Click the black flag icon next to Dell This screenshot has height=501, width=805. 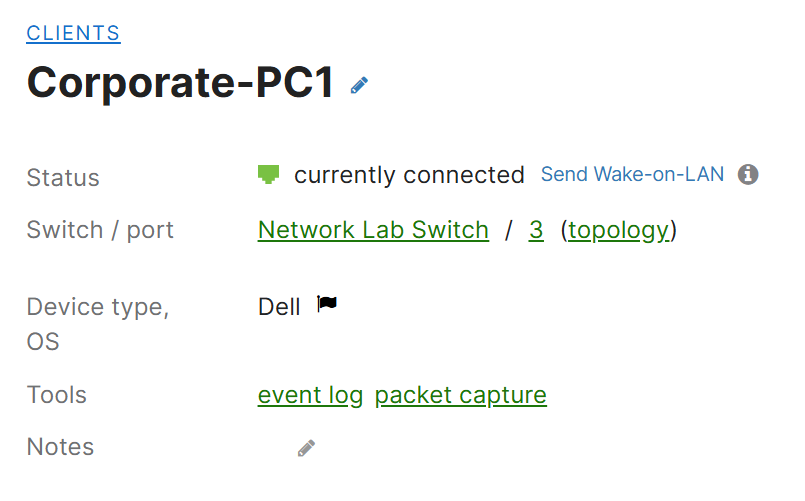327,304
